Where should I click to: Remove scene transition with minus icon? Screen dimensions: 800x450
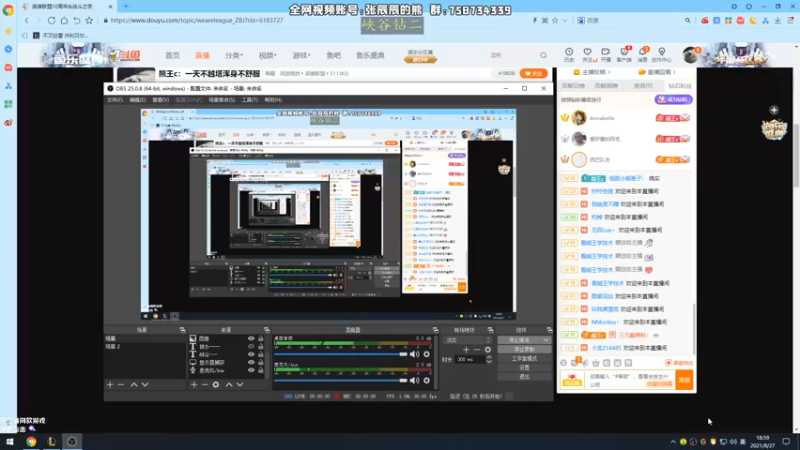[477, 349]
